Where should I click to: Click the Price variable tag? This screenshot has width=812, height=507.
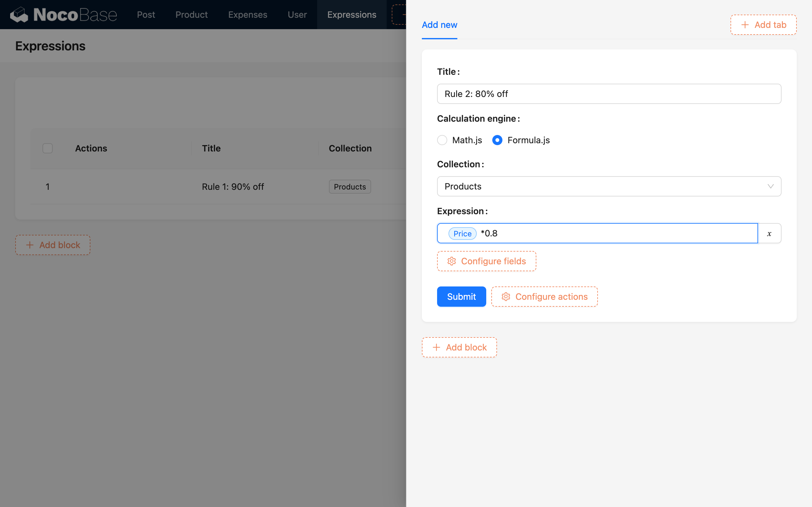[x=462, y=234]
